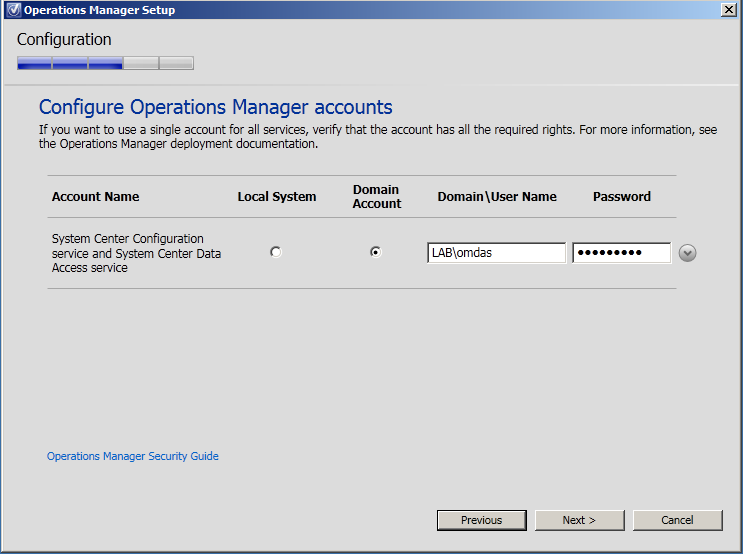
Task: Click the Domain Account column header
Action: [377, 197]
